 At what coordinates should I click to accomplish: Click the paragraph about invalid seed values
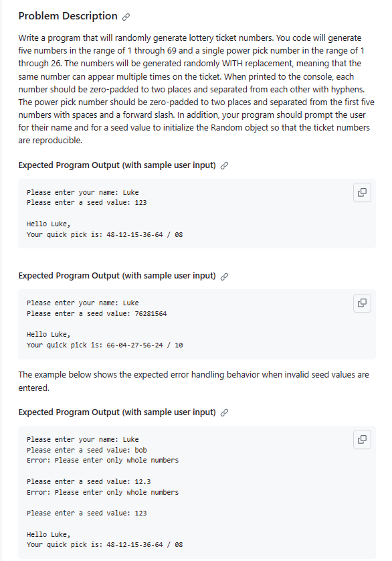click(x=194, y=381)
